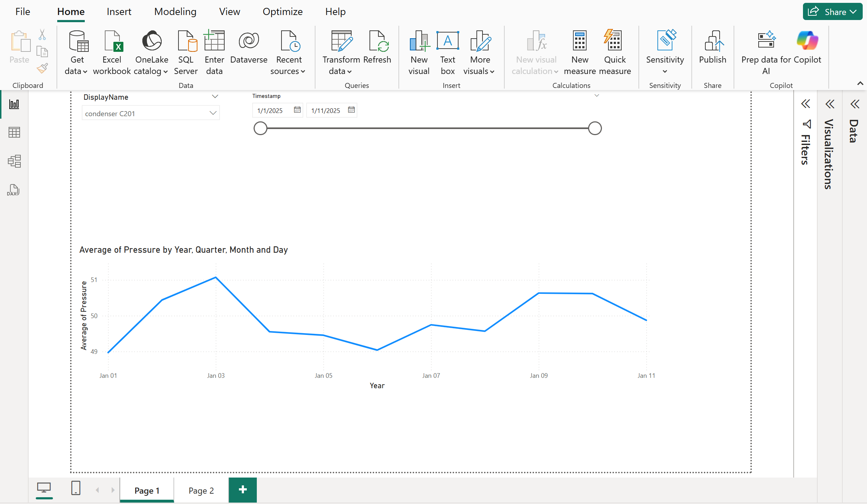This screenshot has width=867, height=504.
Task: Create a New measure
Action: pyautogui.click(x=579, y=52)
